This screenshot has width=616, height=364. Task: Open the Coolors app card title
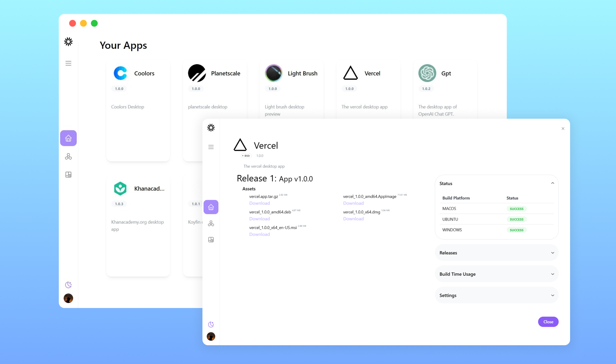[x=144, y=73]
